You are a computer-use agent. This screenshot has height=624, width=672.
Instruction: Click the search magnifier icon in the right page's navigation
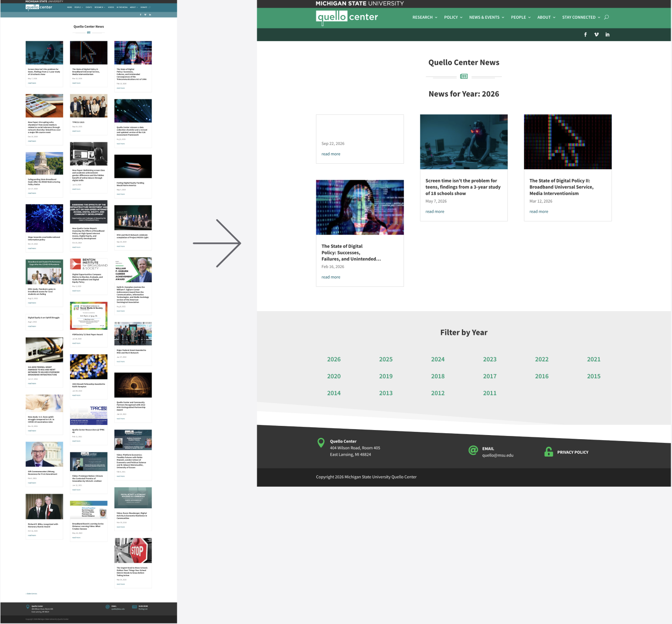coord(607,17)
